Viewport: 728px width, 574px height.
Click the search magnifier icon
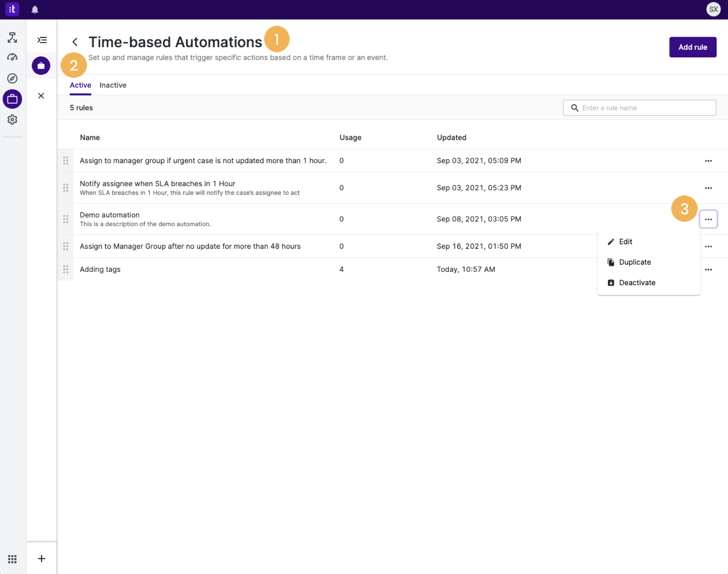coord(574,108)
